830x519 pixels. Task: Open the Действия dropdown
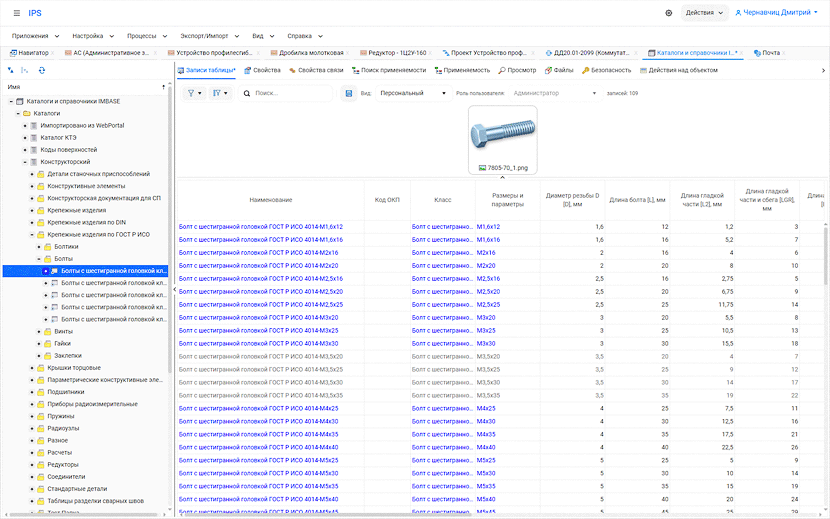705,13
